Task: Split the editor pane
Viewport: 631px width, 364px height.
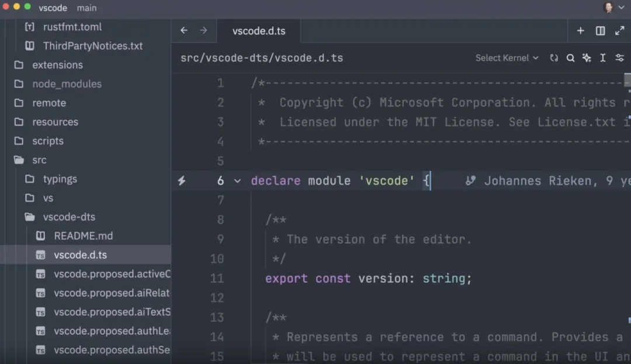Action: [x=600, y=30]
